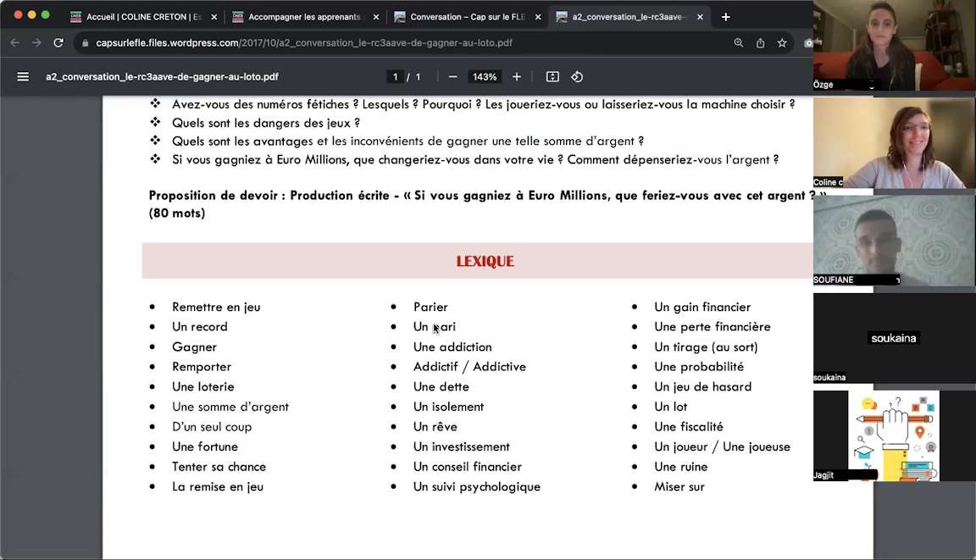Image resolution: width=976 pixels, height=560 pixels.
Task: Select Coline's video thumbnail
Action: pos(895,142)
